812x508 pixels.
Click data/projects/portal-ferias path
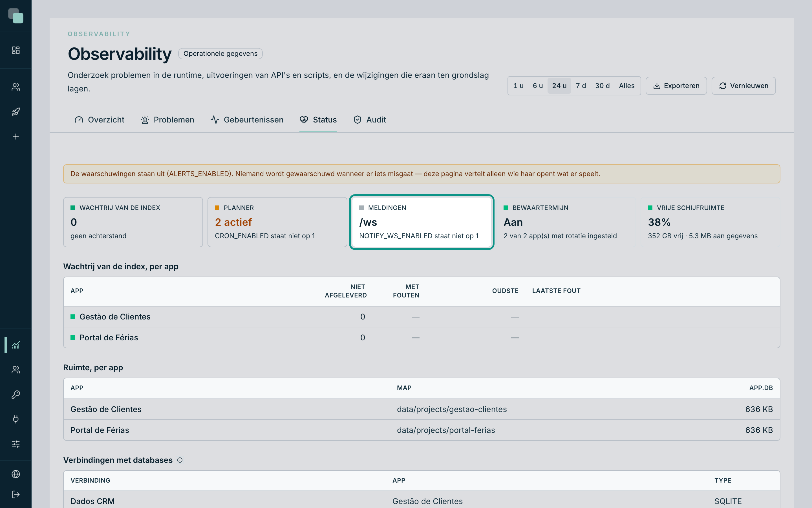[445, 430]
